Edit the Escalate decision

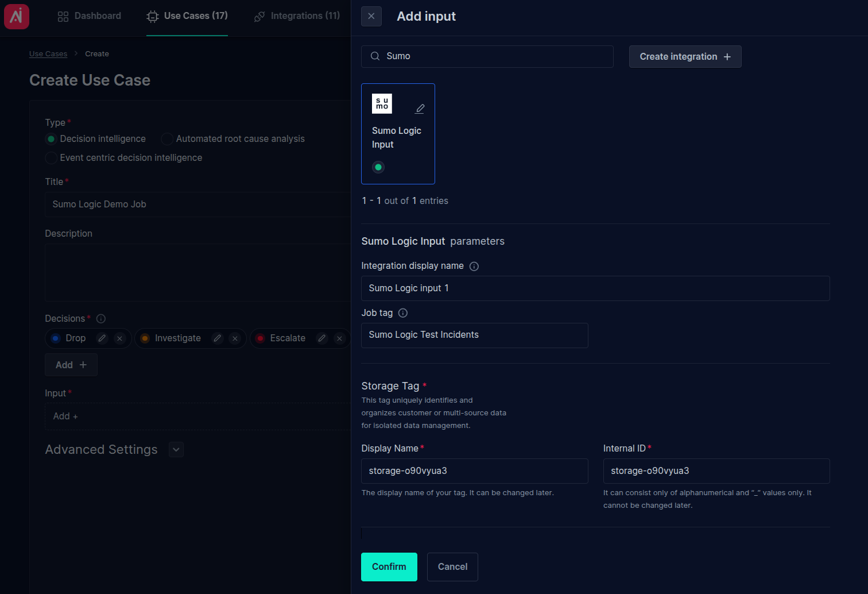pyautogui.click(x=322, y=338)
